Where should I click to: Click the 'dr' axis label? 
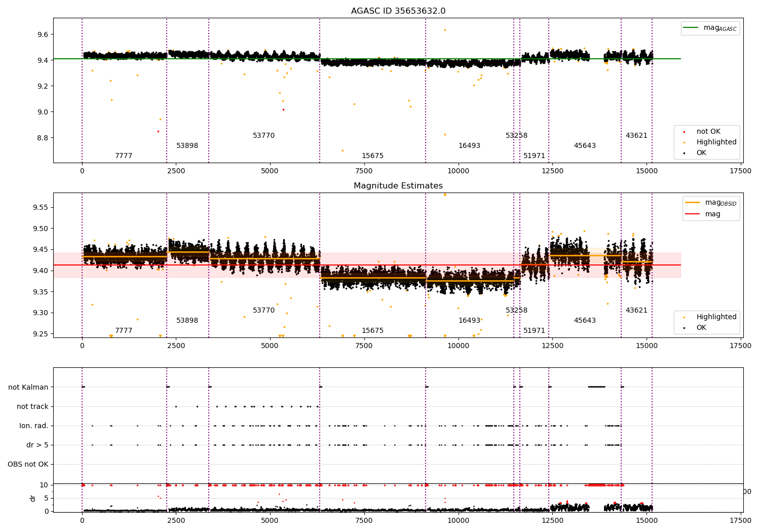(x=33, y=498)
